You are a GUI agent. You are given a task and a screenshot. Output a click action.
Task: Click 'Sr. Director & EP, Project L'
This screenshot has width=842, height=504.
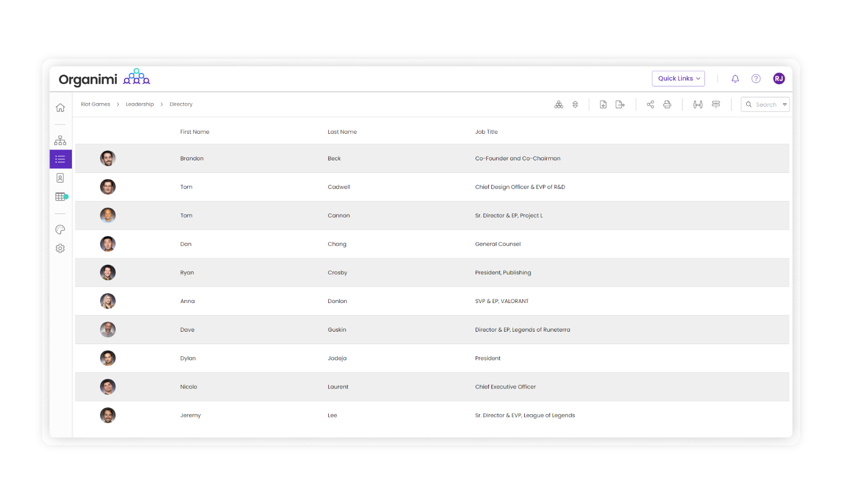click(509, 216)
